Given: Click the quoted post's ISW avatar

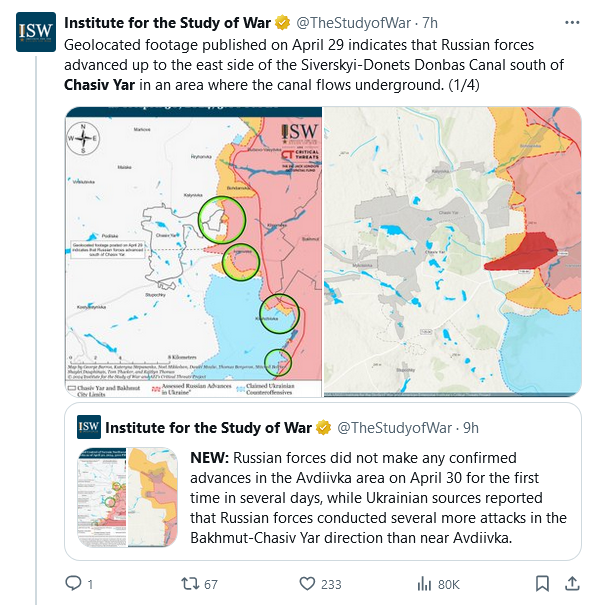Looking at the screenshot, I should click(x=89, y=427).
